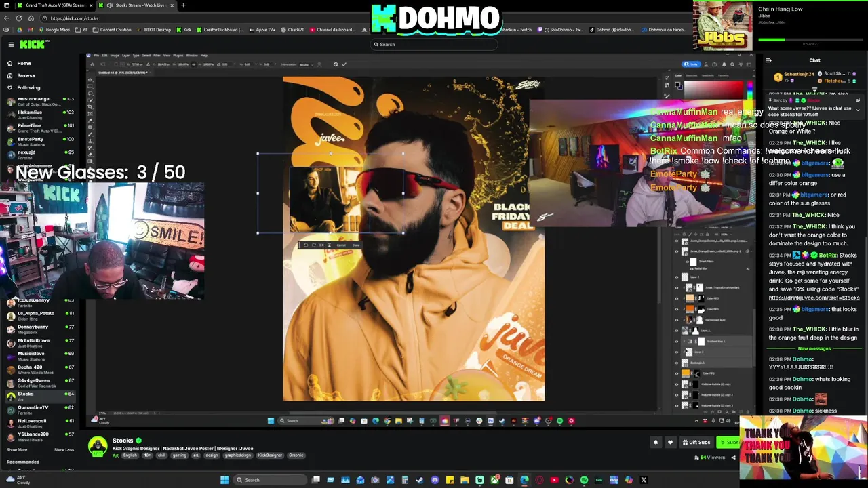Screen dimensions: 868x488
Task: Collapse channel list with Show Less
Action: coord(64,449)
